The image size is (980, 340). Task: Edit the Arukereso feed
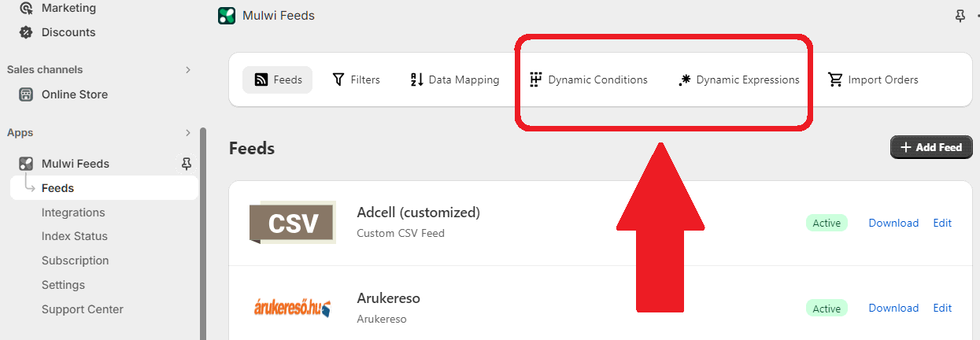[942, 308]
